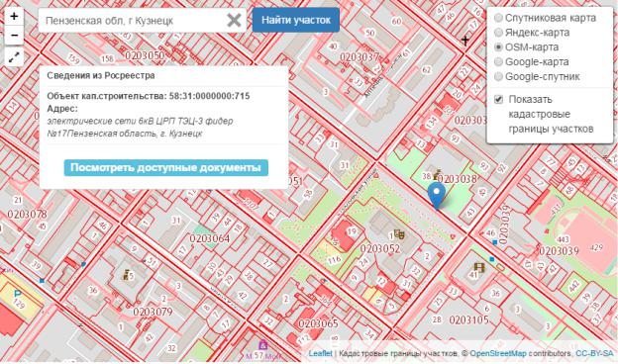Click the monument icon beside 38
This screenshot has width=618, height=364.
pyautogui.click(x=437, y=175)
